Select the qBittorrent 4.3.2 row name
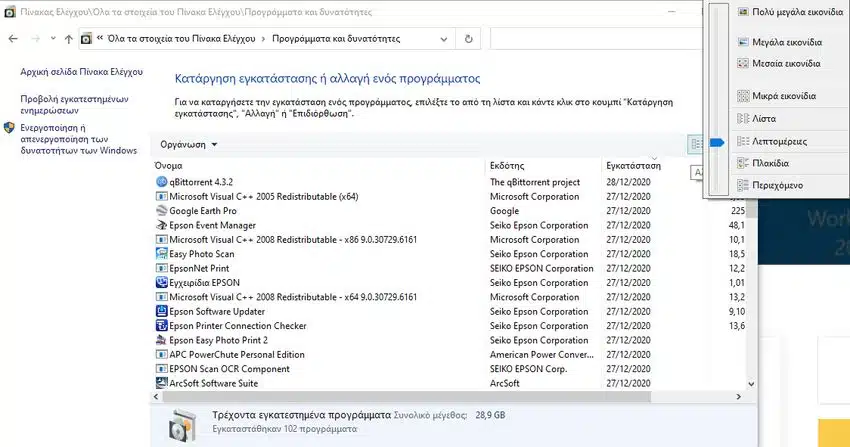 tap(201, 182)
